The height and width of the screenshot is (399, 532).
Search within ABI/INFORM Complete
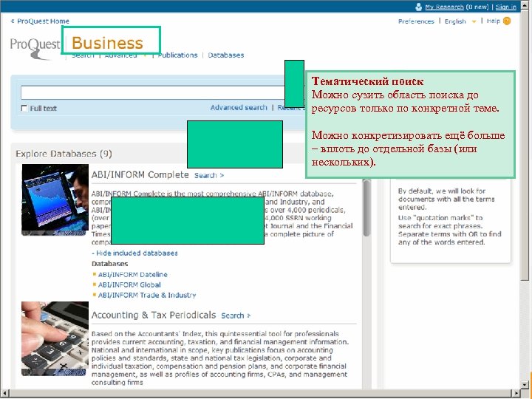(209, 175)
